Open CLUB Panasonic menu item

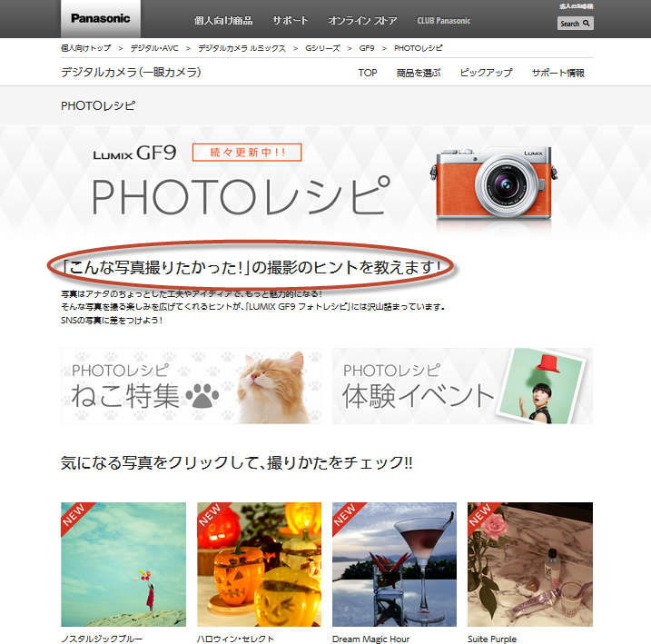coord(443,21)
